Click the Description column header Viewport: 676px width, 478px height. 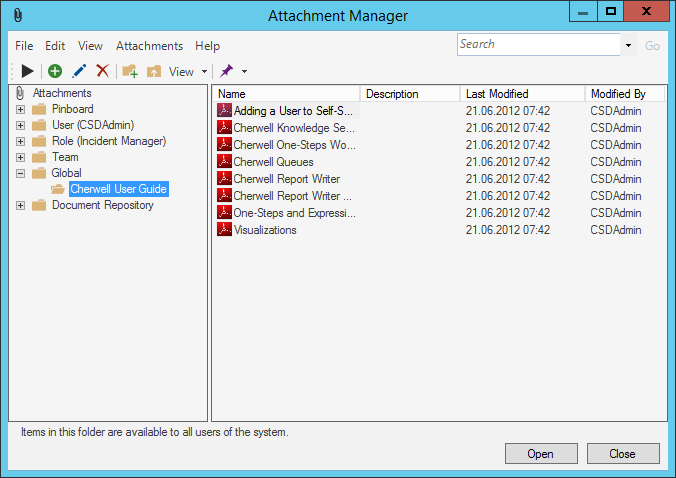tap(410, 94)
